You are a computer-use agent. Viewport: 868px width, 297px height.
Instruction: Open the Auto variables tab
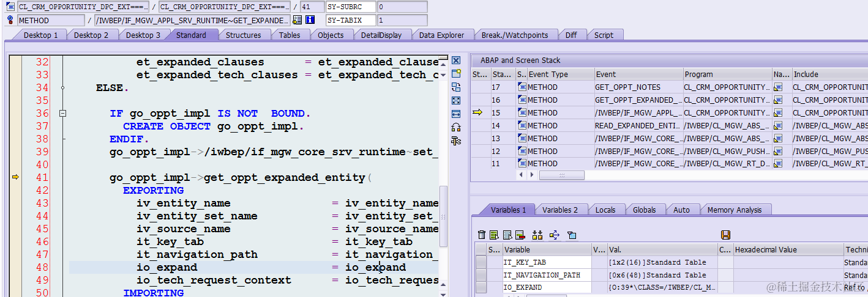click(x=681, y=210)
